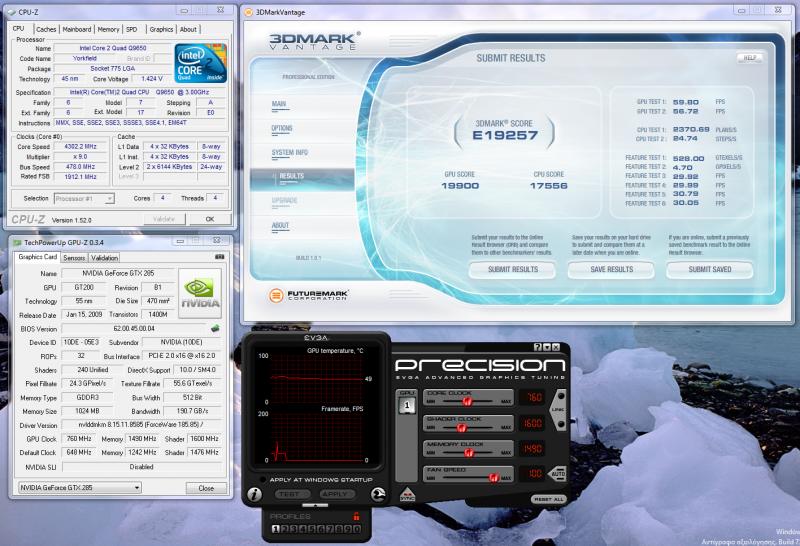This screenshot has height=546, width=800.
Task: Select profile slot 2 in Precision
Action: pyautogui.click(x=285, y=529)
